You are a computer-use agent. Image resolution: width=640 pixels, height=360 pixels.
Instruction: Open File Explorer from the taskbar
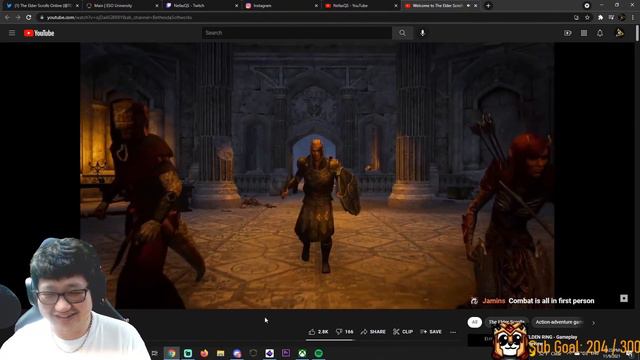[220, 353]
